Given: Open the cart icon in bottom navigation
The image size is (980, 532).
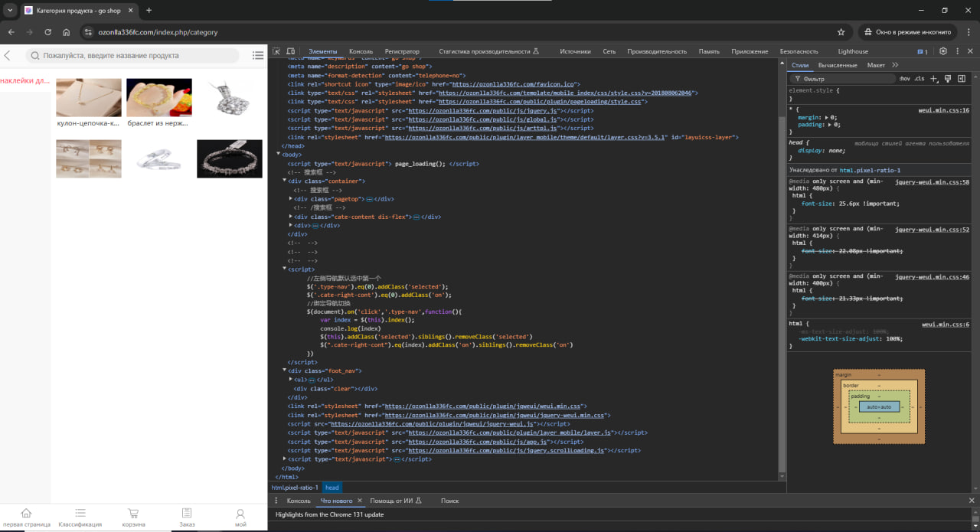Looking at the screenshot, I should tap(133, 514).
